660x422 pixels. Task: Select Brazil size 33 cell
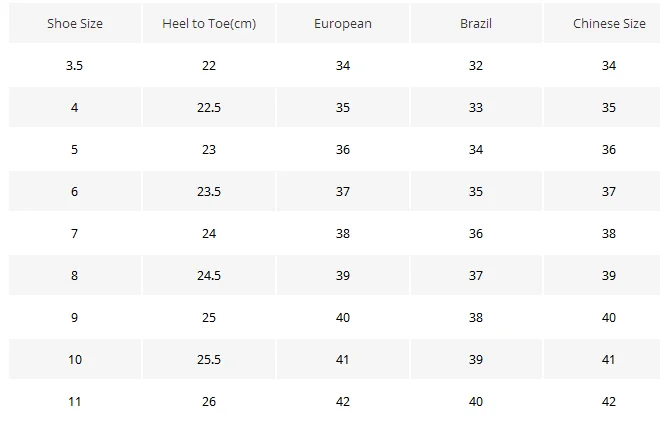pyautogui.click(x=476, y=107)
